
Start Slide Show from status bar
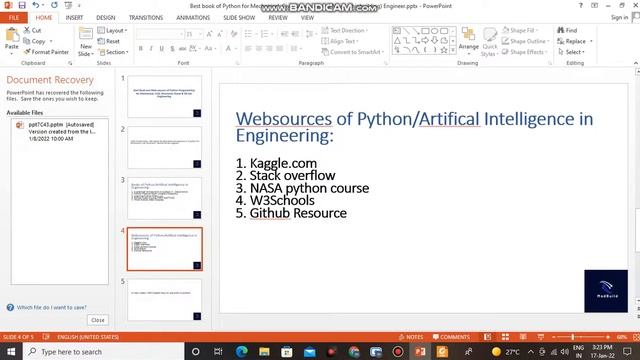point(540,337)
